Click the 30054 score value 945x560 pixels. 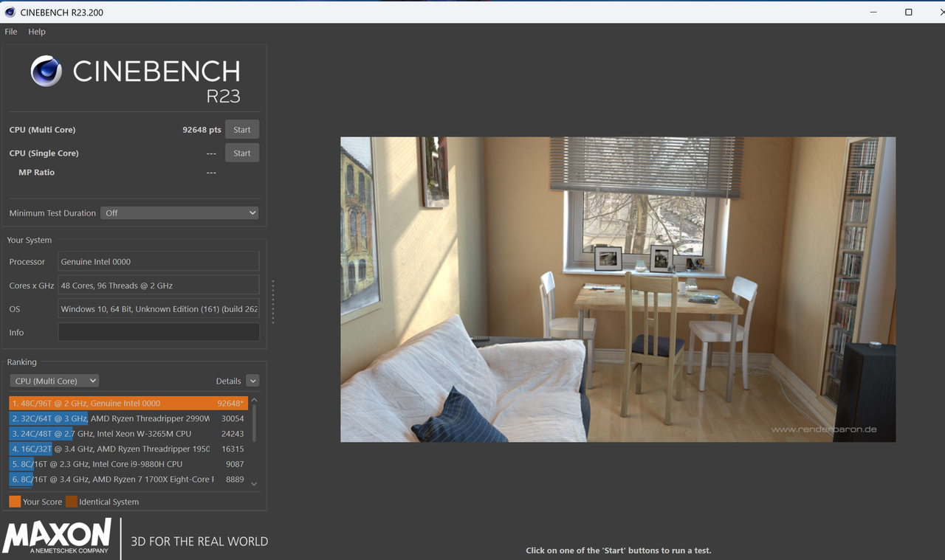[x=233, y=418]
